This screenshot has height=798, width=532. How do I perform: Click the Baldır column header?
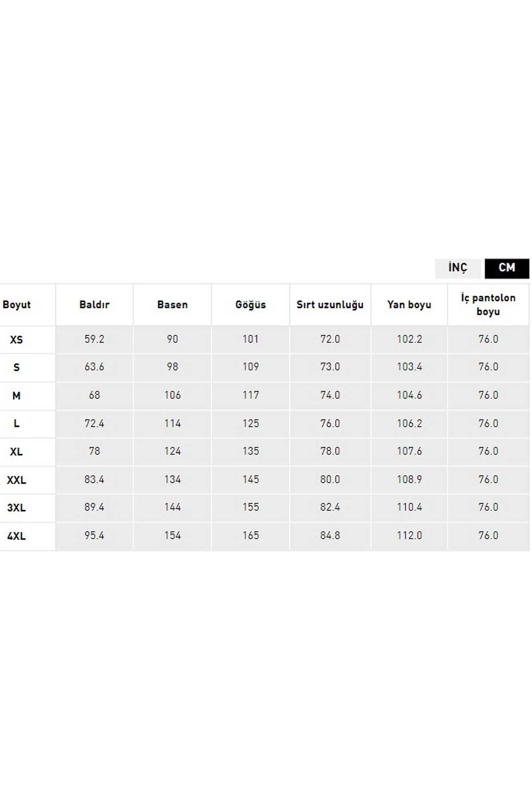94,305
